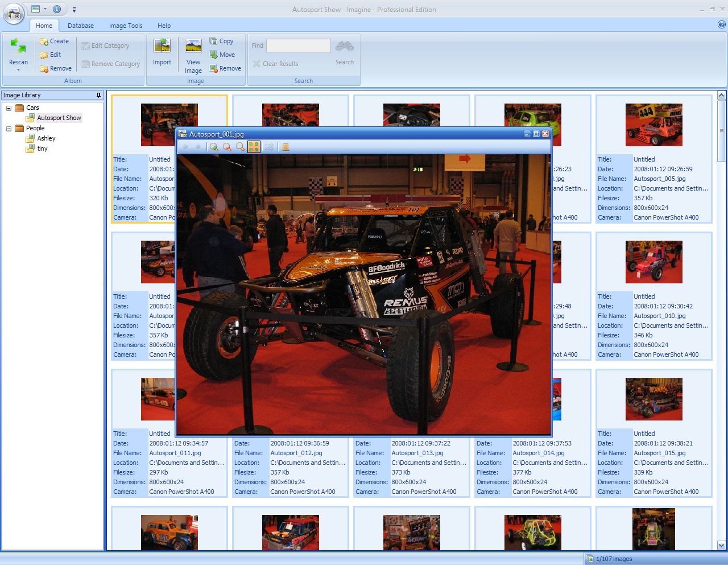Remove the selected image from the Image group

pyautogui.click(x=225, y=68)
